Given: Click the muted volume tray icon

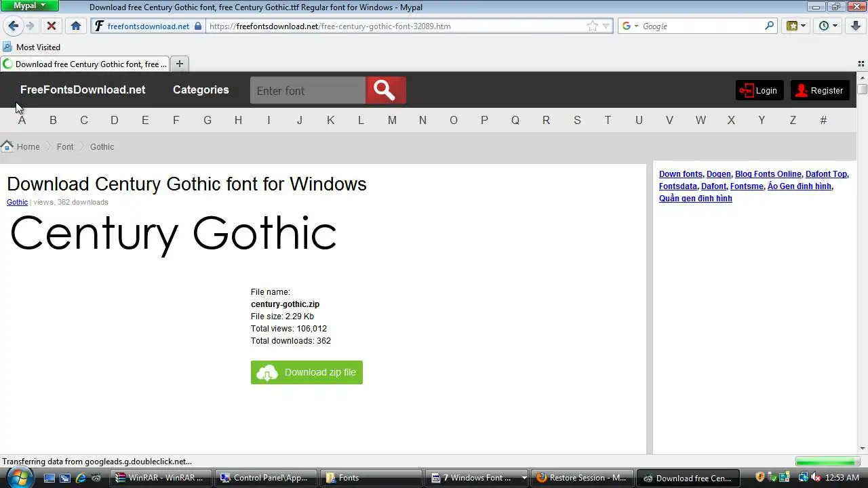Looking at the screenshot, I should coord(816,478).
